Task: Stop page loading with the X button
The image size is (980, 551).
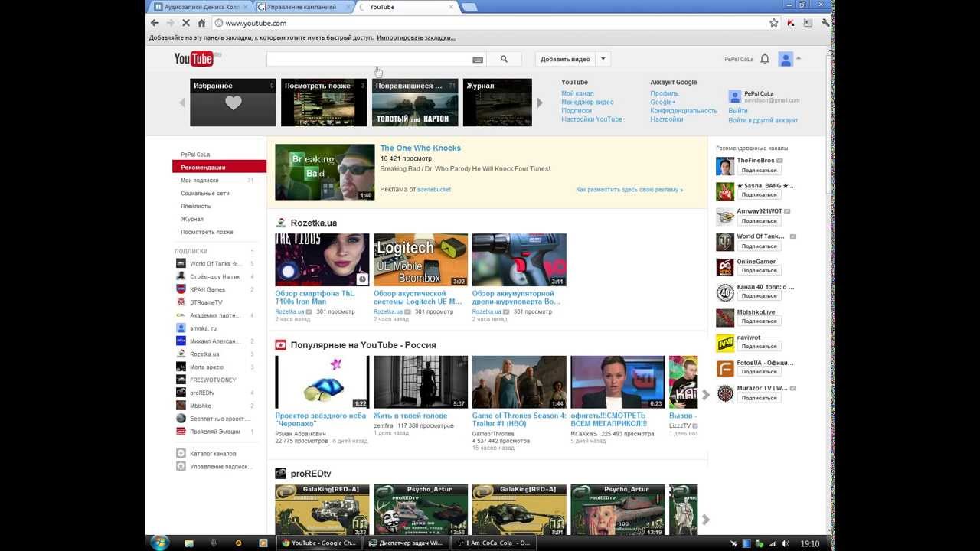Action: pyautogui.click(x=186, y=23)
